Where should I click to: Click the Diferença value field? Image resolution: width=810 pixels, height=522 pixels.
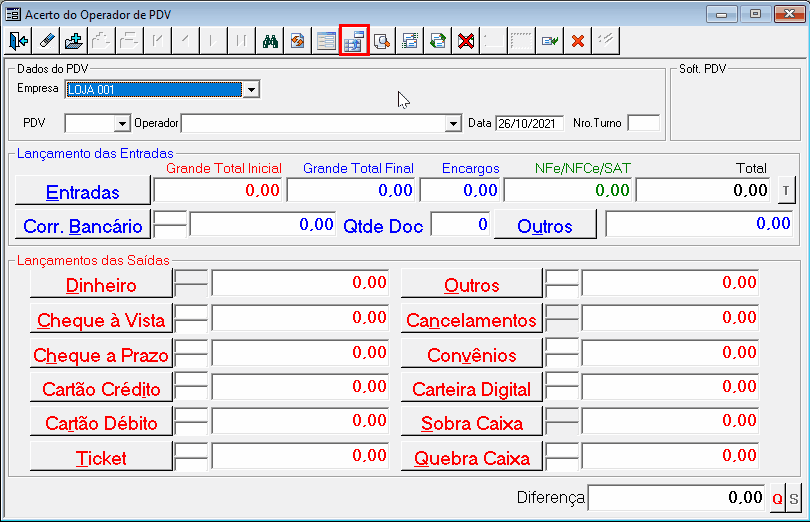676,498
